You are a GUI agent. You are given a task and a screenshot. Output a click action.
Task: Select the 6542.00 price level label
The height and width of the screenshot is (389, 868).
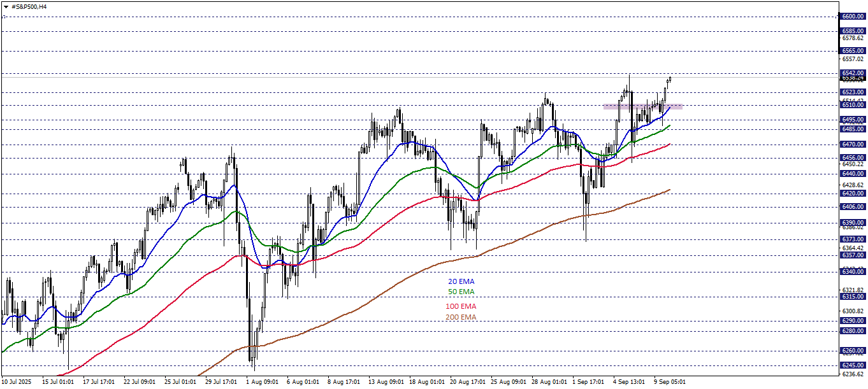coord(853,73)
